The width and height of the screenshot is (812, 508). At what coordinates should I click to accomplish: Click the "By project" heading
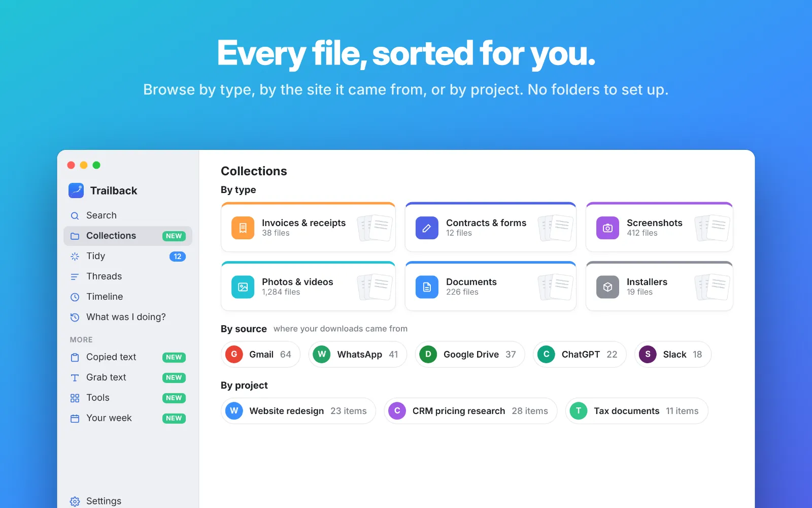[244, 386]
